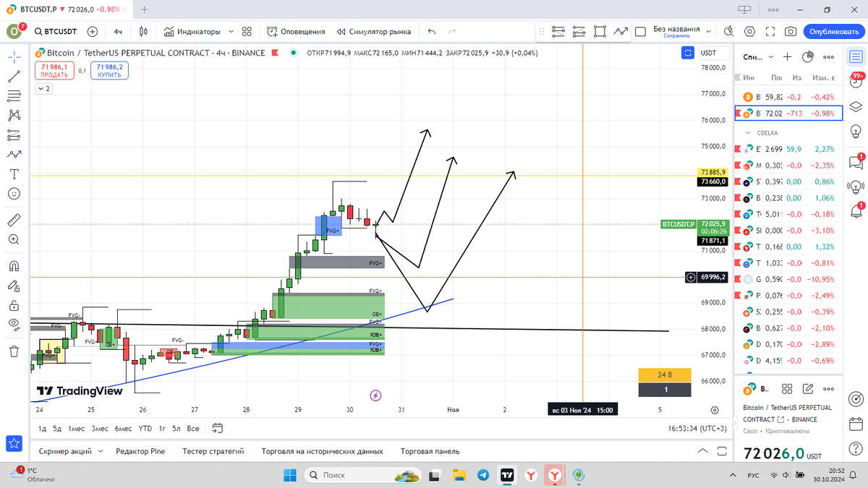The image size is (868, 488).
Task: Select the BTCUSDT.P window tab
Action: pyautogui.click(x=66, y=10)
